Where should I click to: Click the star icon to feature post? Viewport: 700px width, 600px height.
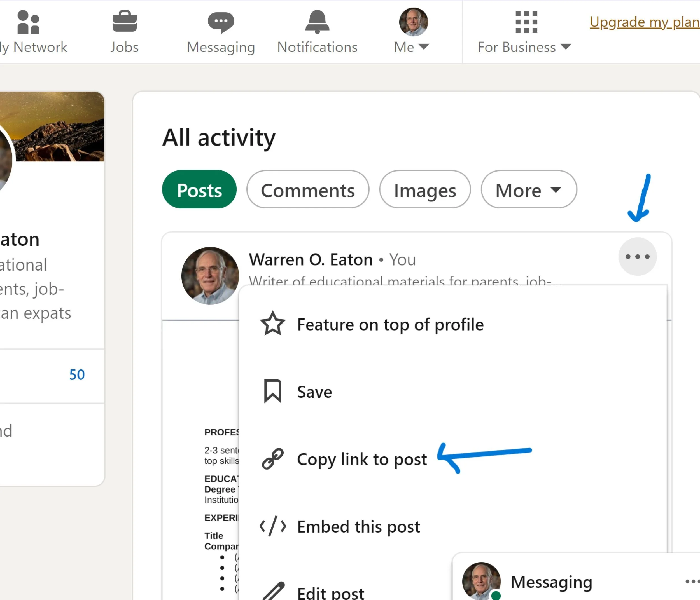pos(273,324)
